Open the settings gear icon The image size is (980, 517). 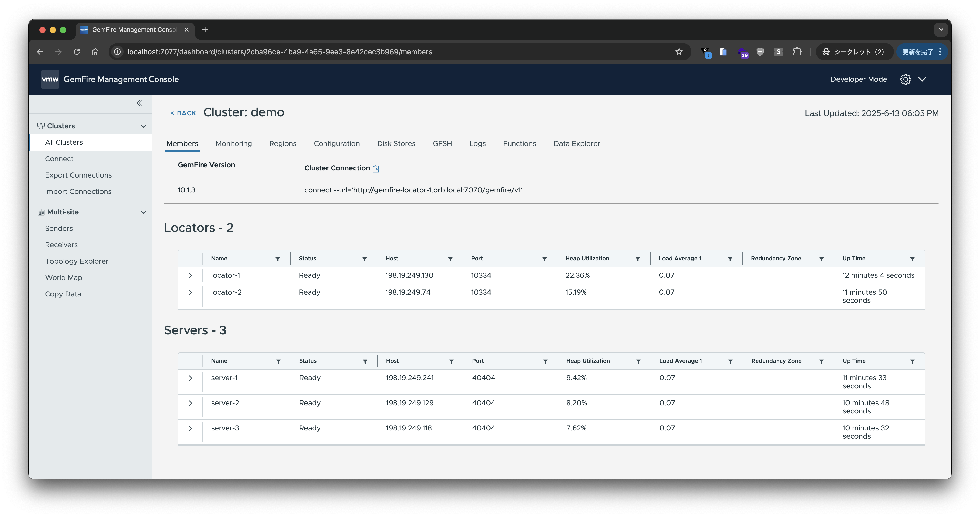click(x=905, y=79)
